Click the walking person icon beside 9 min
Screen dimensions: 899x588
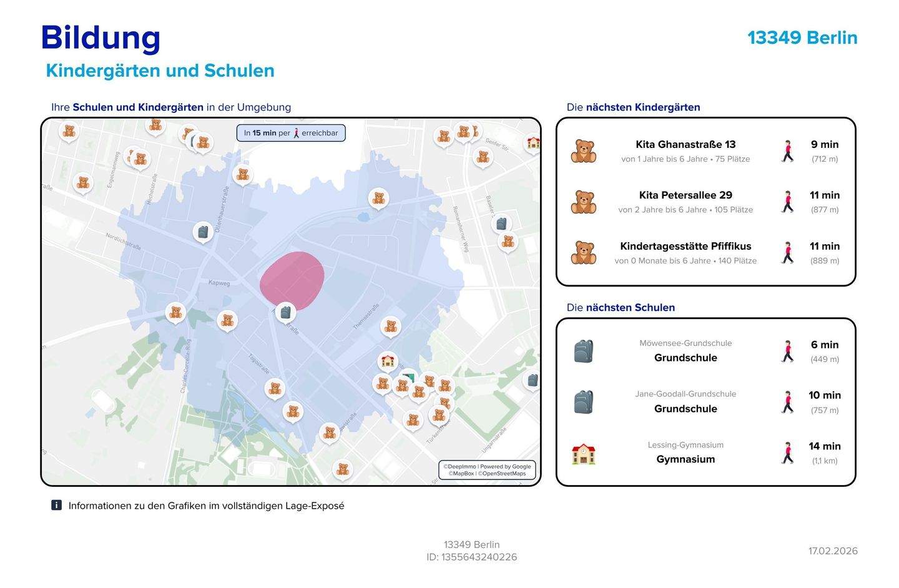click(788, 151)
